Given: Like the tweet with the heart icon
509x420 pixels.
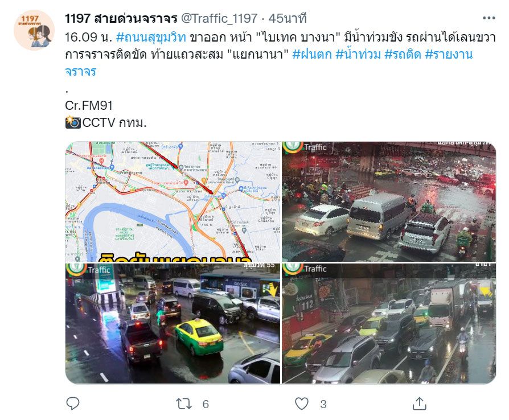Looking at the screenshot, I should click(302, 403).
